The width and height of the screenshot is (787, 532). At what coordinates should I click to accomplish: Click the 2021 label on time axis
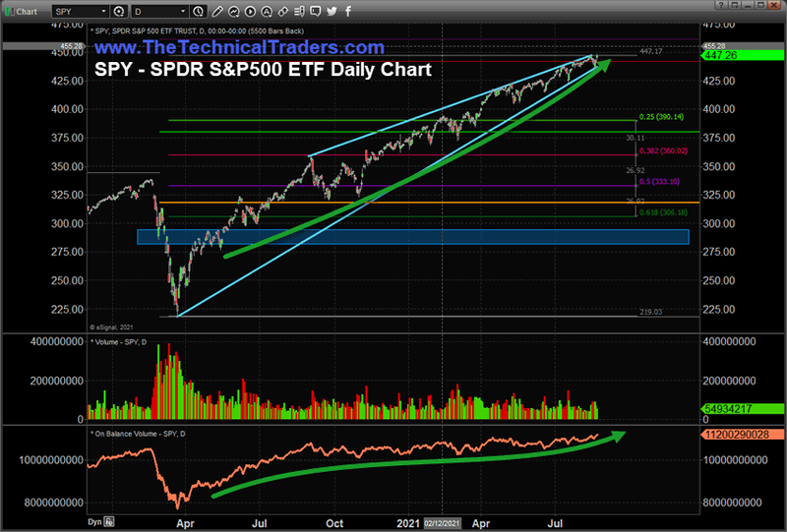point(408,523)
